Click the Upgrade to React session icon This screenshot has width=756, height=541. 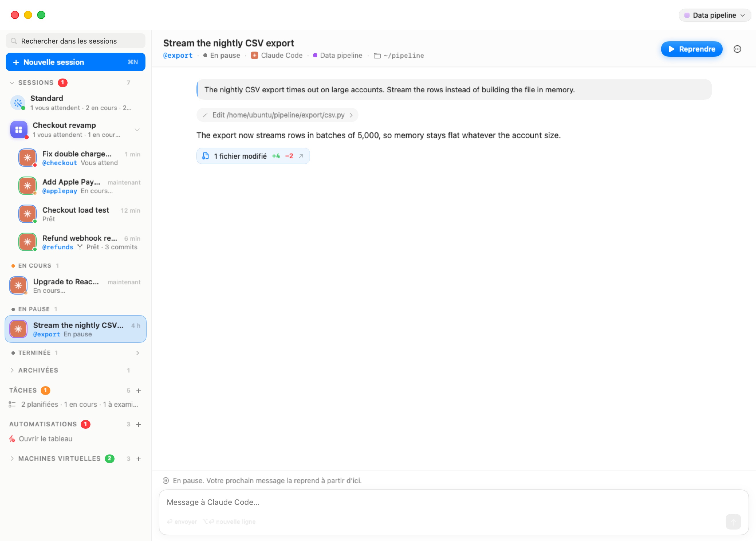(18, 285)
